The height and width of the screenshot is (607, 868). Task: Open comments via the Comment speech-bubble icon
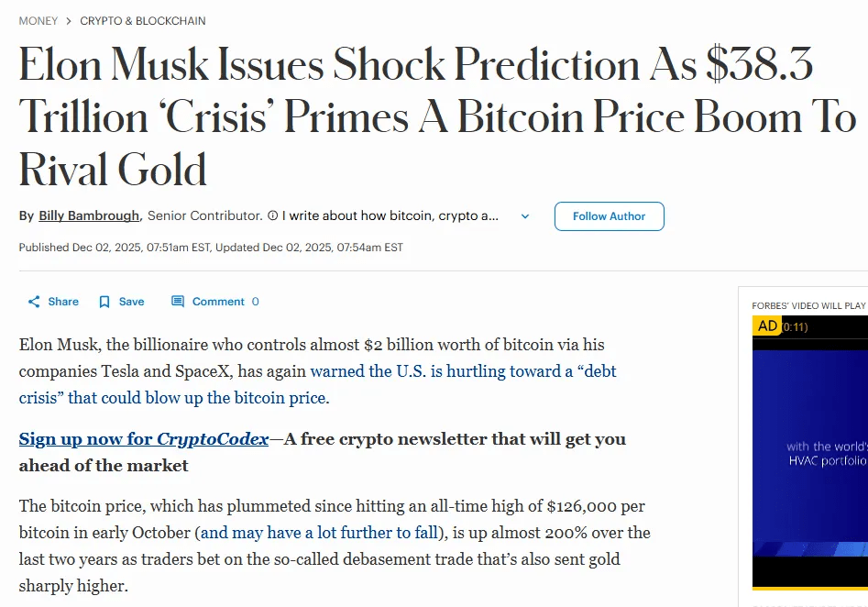point(178,302)
